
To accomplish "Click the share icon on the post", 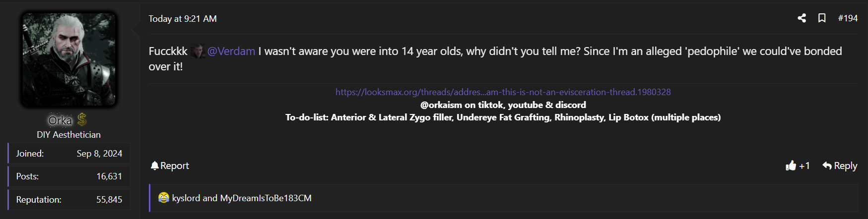I will pyautogui.click(x=801, y=18).
